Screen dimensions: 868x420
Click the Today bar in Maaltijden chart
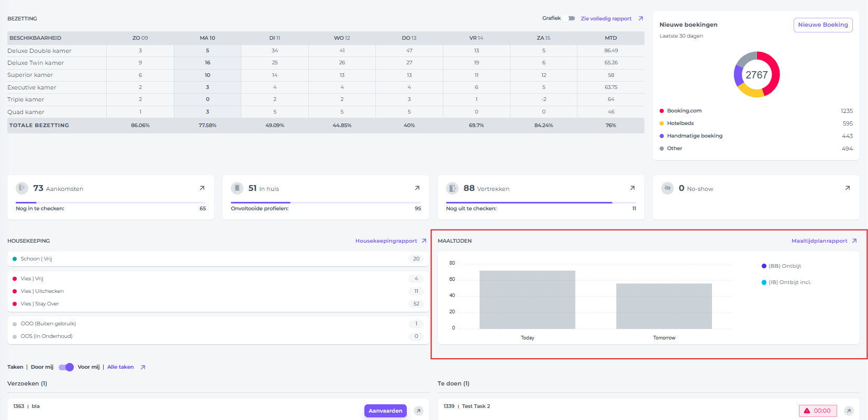point(527,300)
